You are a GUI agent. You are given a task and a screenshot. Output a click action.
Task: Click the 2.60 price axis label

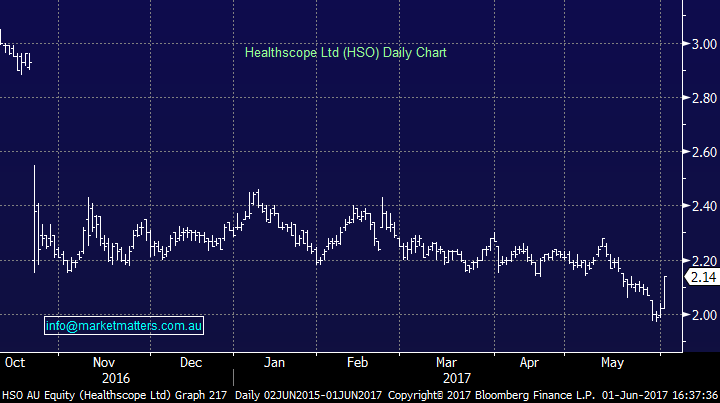coord(704,152)
